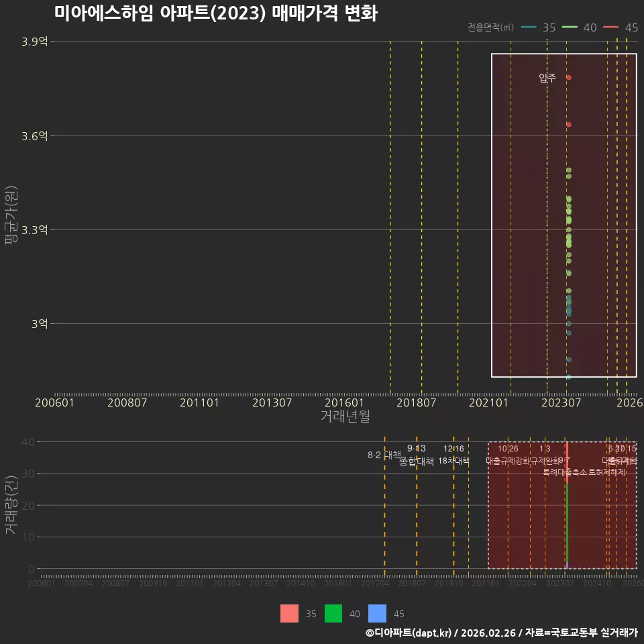Click the red top segment of volume bar

coord(567,462)
